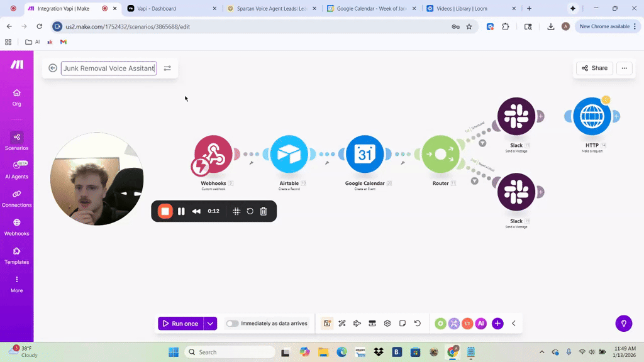Switch to Spartan Voice Agent Leads tab

(x=272, y=8)
